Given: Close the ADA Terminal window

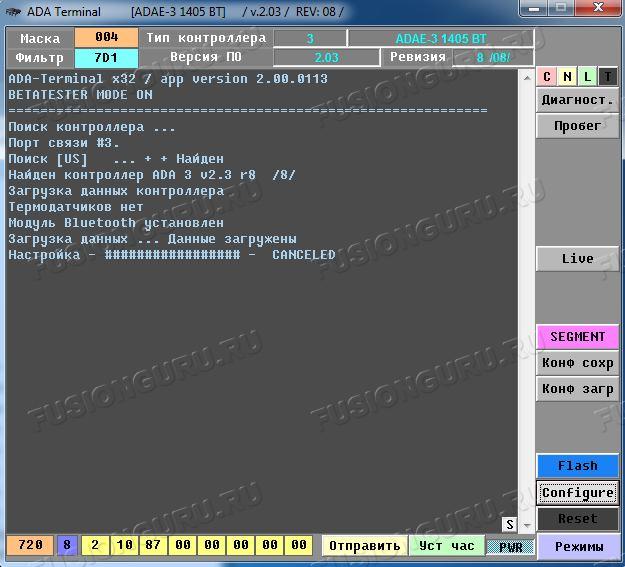Looking at the screenshot, I should [598, 8].
